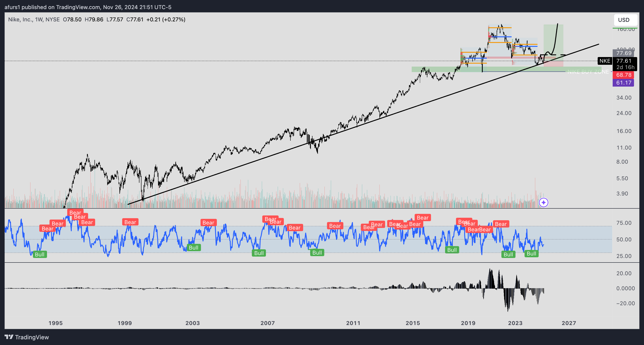The height and width of the screenshot is (345, 644).
Task: Click the 75.00 RSI axis value
Action: (x=624, y=223)
